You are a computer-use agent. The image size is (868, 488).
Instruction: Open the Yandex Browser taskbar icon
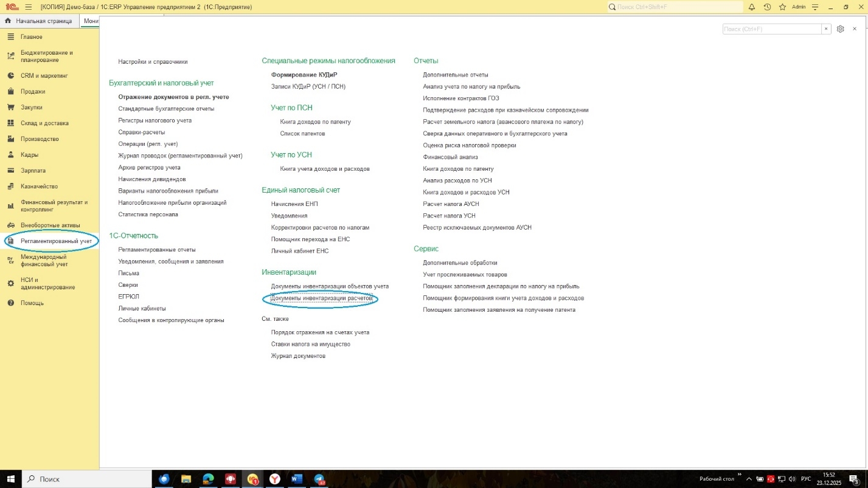click(275, 479)
